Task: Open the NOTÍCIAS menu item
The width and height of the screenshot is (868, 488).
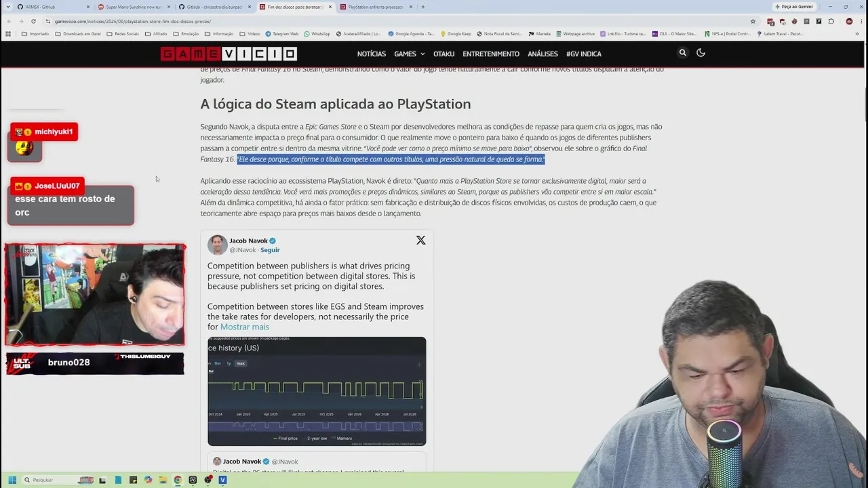Action: (x=372, y=54)
